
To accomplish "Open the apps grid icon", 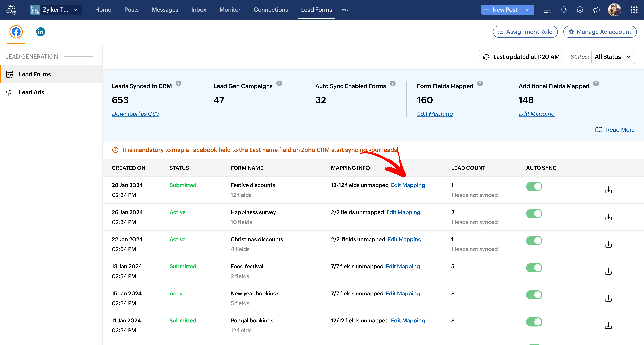I will pyautogui.click(x=634, y=10).
